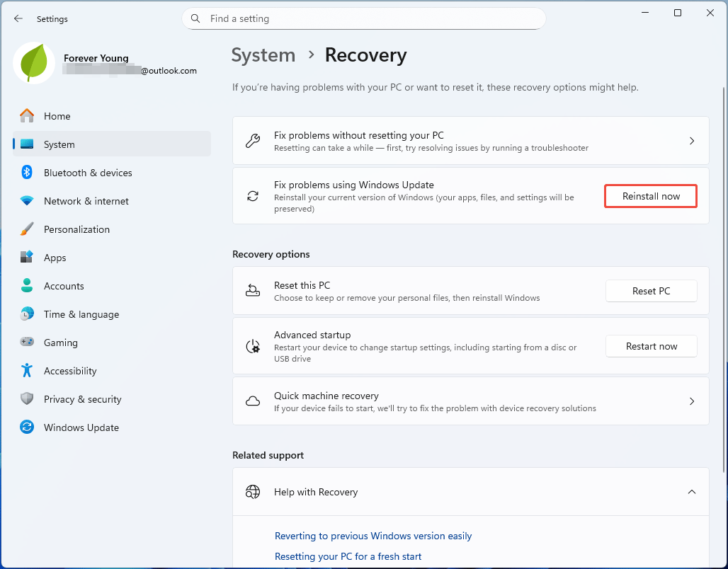
Task: Click the Reset PC button
Action: (x=651, y=291)
